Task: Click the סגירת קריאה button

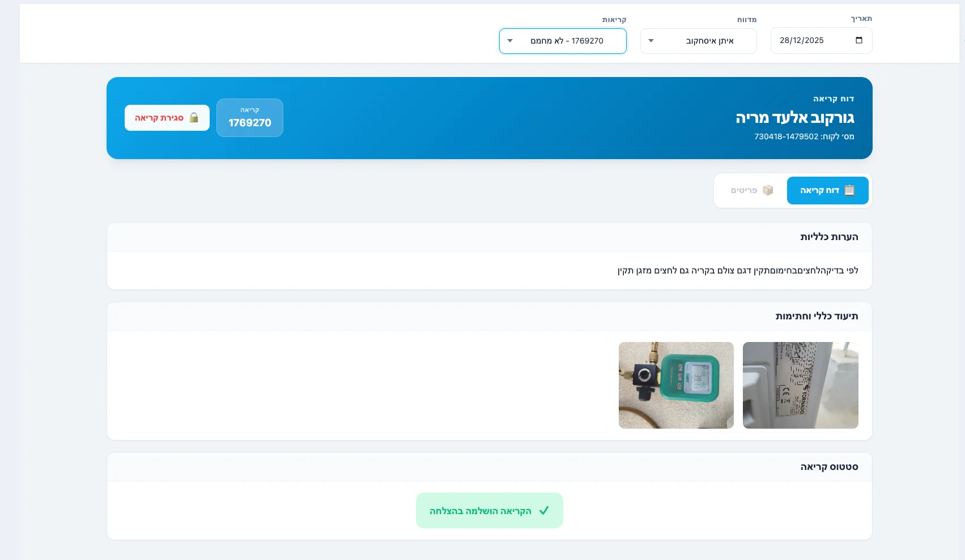Action: [167, 117]
